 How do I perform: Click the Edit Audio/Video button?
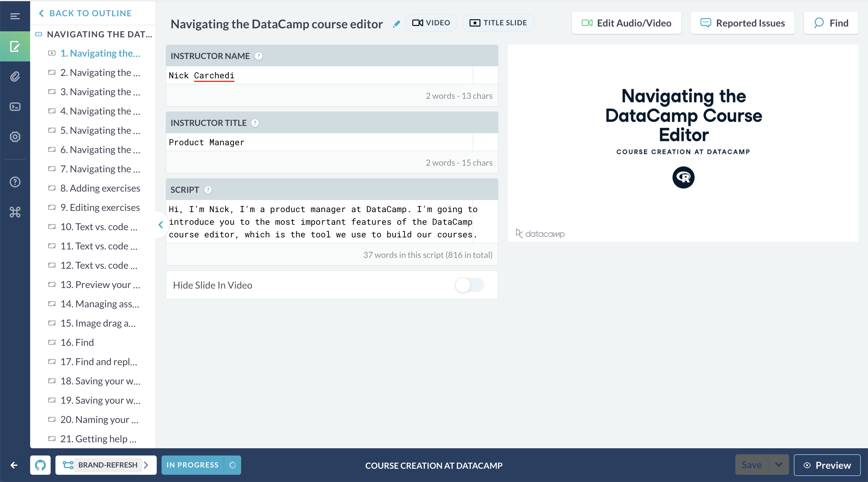click(626, 23)
